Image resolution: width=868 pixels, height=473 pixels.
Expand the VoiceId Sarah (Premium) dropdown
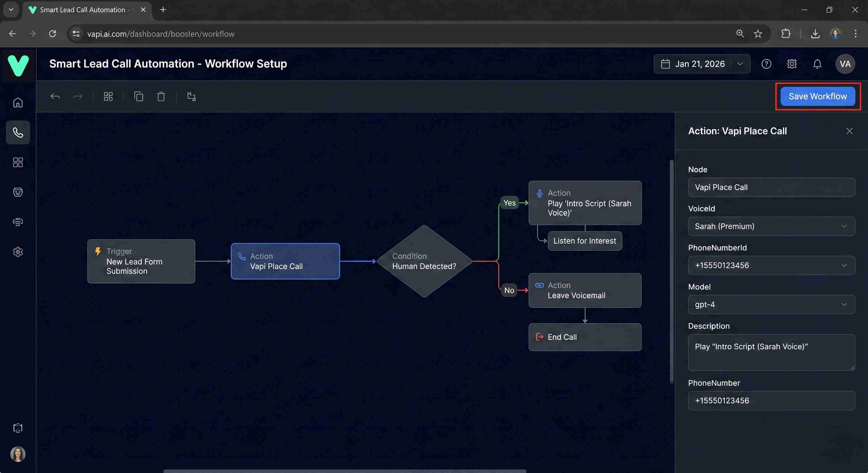point(771,226)
